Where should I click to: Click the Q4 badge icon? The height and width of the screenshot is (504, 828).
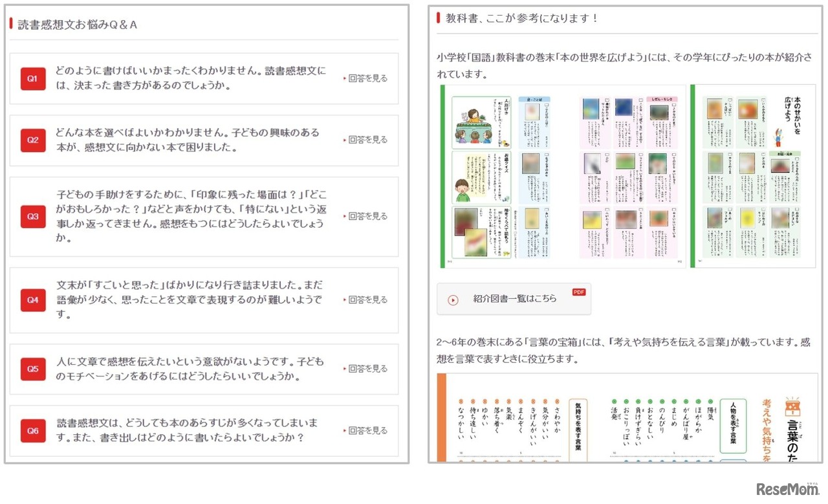click(x=33, y=300)
